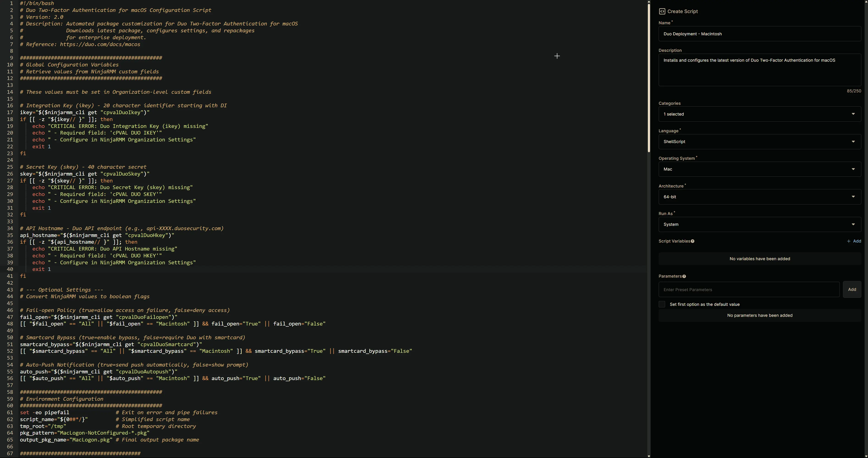Image resolution: width=868 pixels, height=458 pixels.
Task: Click the '# Environment Configuration' comment
Action: (x=61, y=399)
